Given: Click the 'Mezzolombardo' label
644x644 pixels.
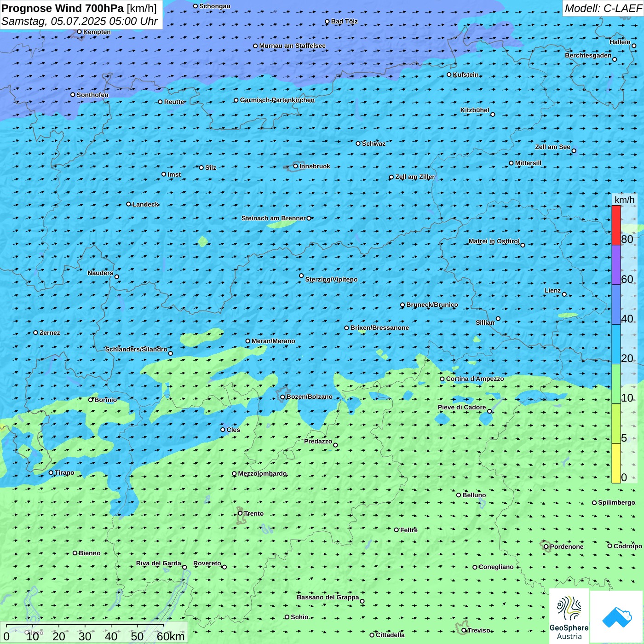Looking at the screenshot, I should (262, 473).
